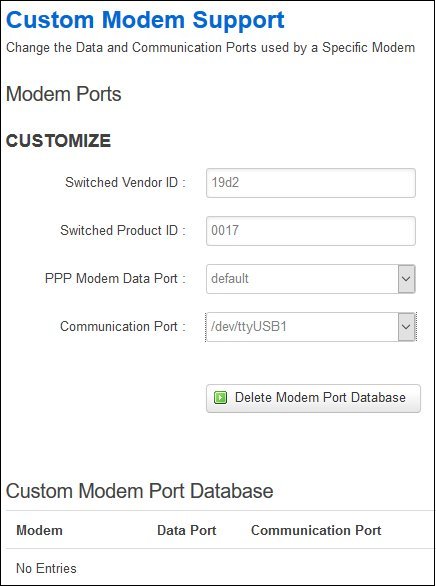Select the Communication Port /dev/ttyUSB1 combo box

pyautogui.click(x=311, y=327)
